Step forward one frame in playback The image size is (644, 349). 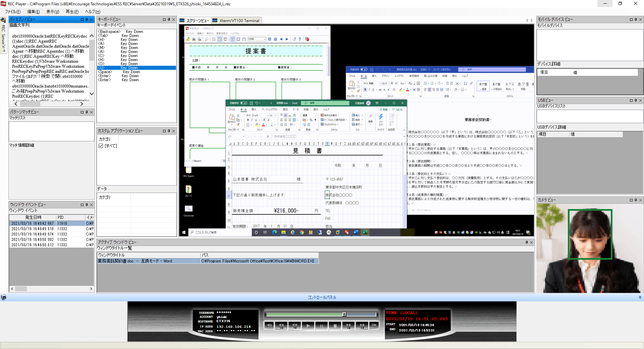373,325
